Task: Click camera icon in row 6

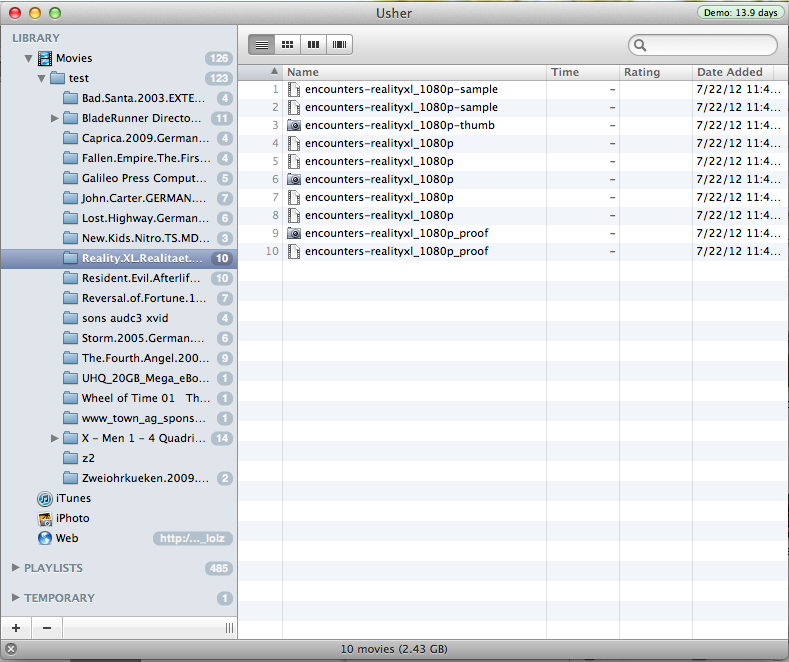Action: 294,180
